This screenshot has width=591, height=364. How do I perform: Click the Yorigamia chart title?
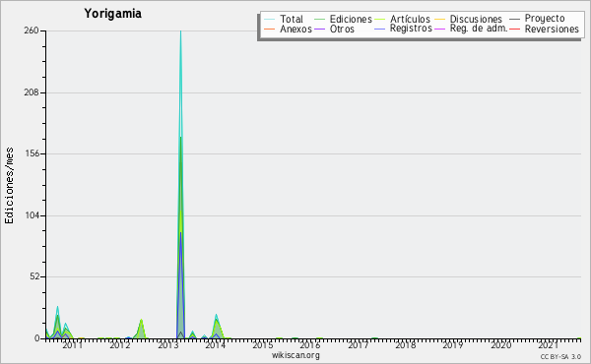pos(112,14)
